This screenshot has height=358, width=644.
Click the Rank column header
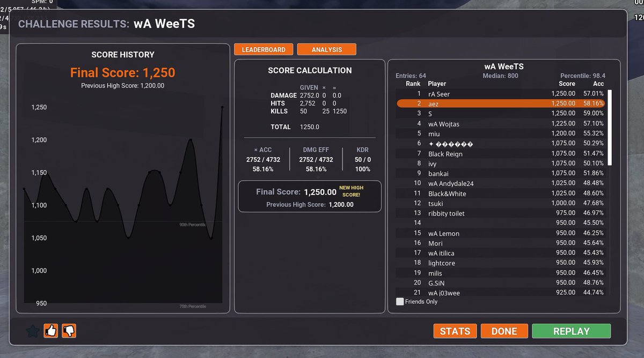click(x=413, y=84)
